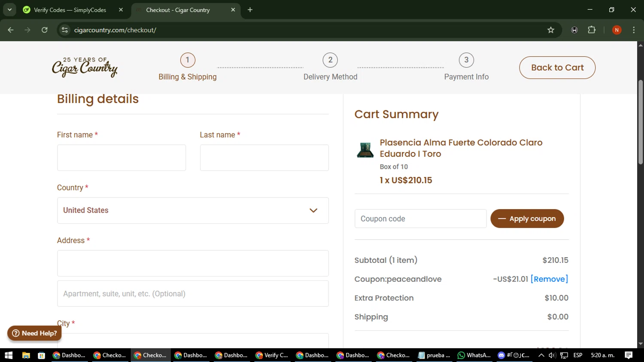The height and width of the screenshot is (362, 644).
Task: Click the Billing details heading
Action: pos(98,99)
